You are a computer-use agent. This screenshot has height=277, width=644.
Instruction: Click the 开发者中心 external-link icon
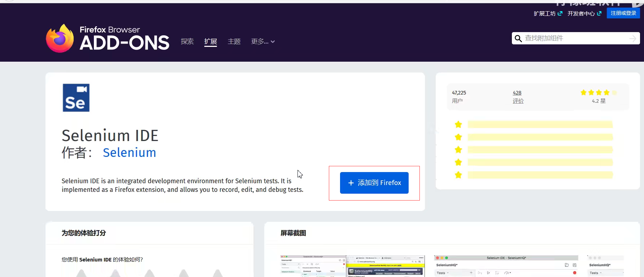tap(599, 13)
